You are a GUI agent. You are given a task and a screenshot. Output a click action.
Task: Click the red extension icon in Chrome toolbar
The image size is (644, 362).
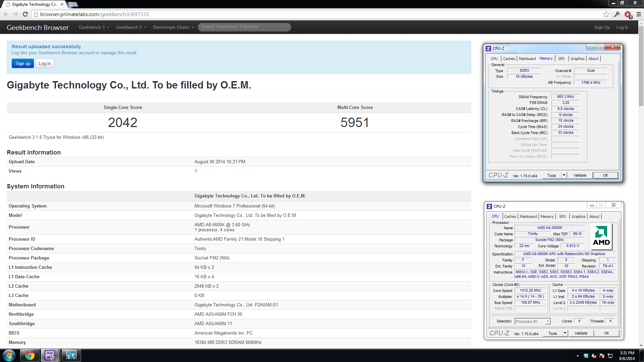pyautogui.click(x=628, y=14)
